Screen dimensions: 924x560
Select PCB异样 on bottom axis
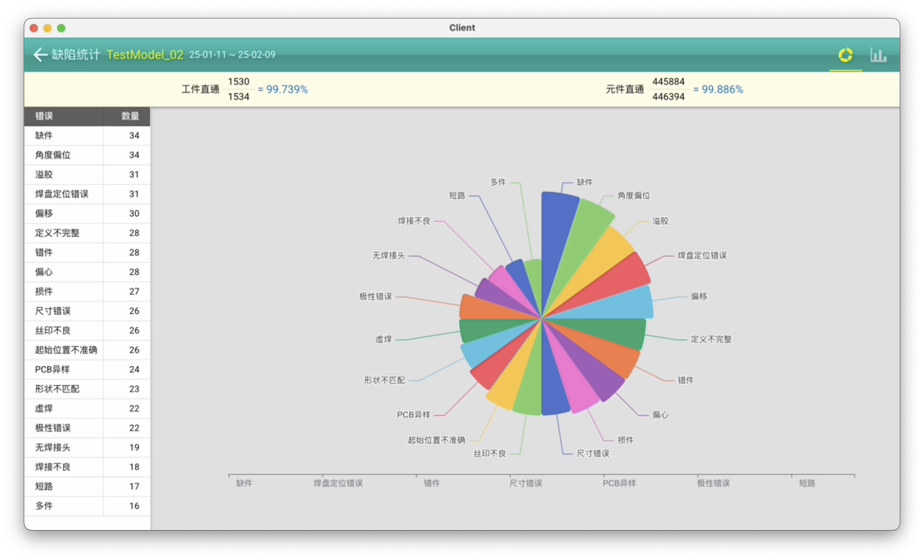[619, 483]
